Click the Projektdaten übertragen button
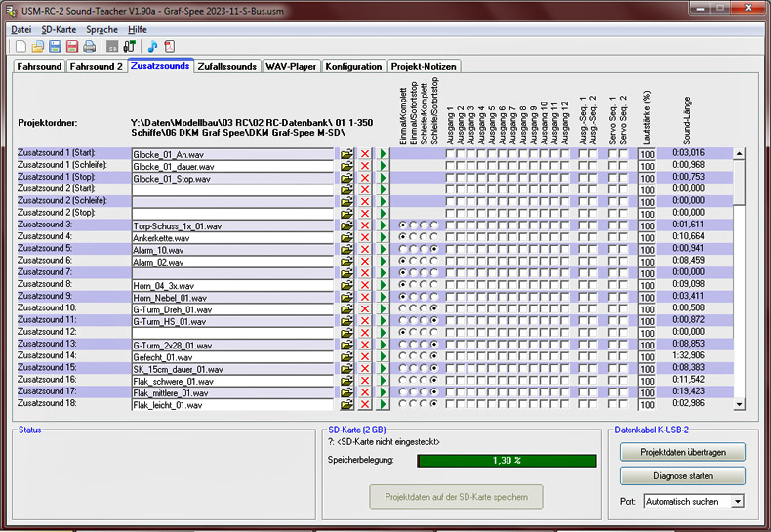The height and width of the screenshot is (532, 771). point(682,452)
